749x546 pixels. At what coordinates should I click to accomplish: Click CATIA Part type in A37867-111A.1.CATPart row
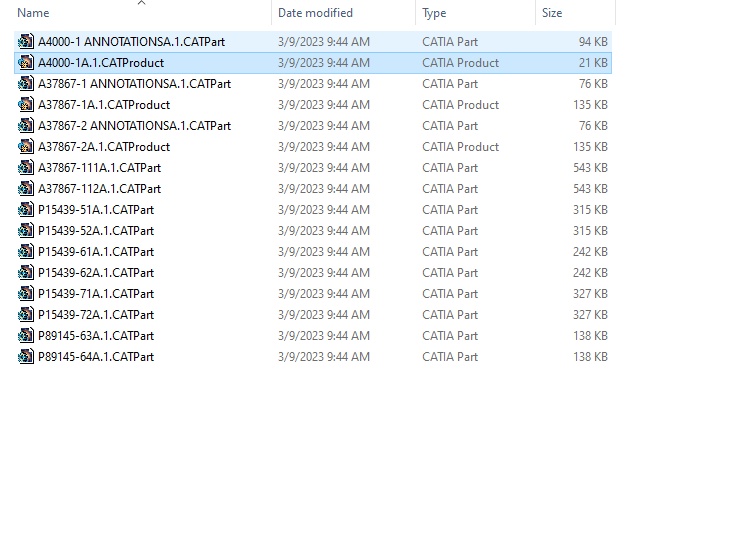pyautogui.click(x=450, y=168)
